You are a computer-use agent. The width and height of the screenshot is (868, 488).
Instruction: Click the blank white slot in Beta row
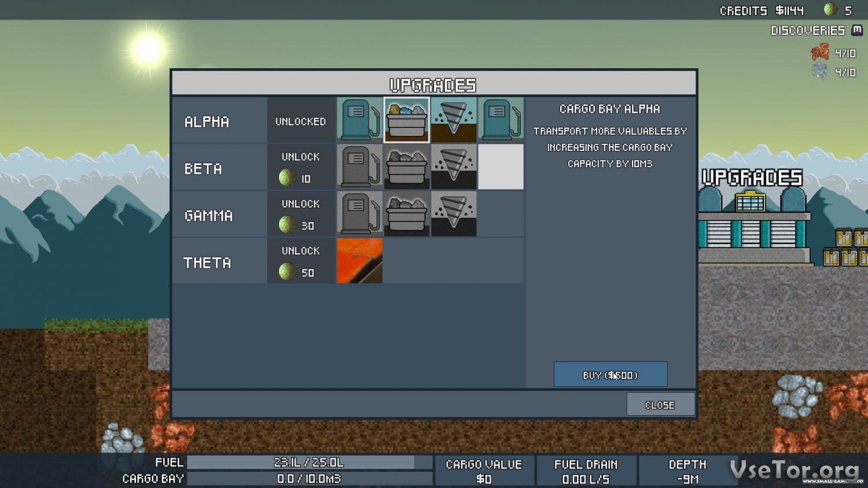pyautogui.click(x=501, y=167)
